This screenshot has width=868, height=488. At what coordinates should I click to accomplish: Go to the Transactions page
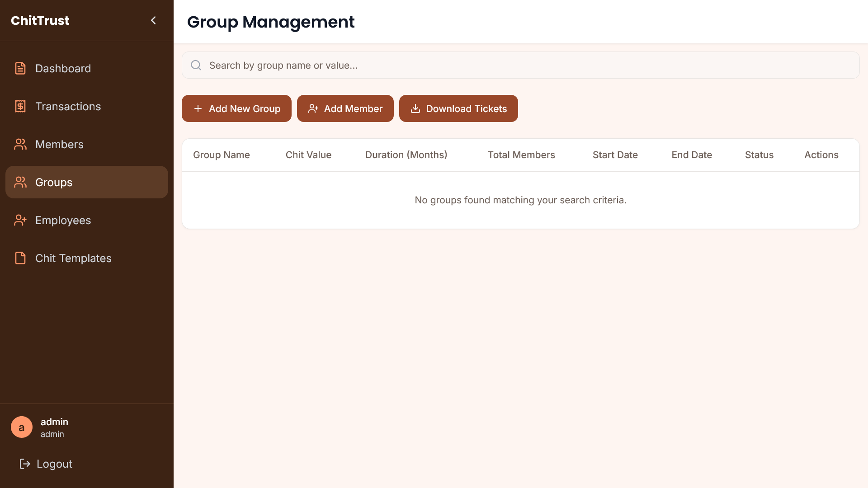coord(87,106)
